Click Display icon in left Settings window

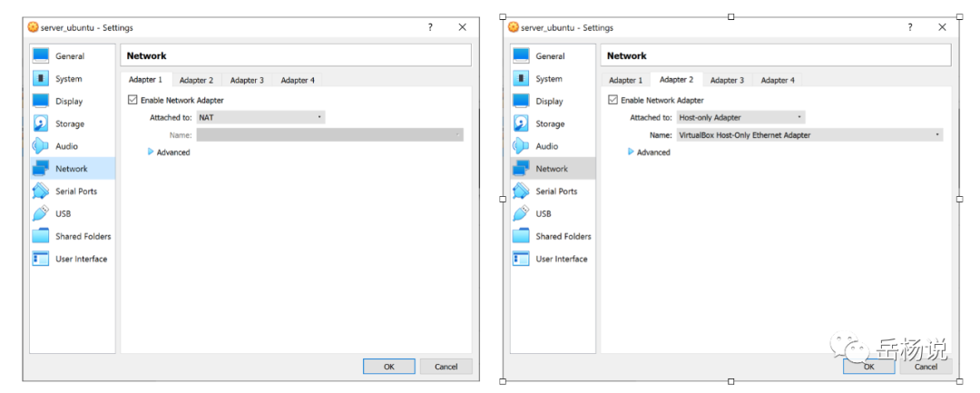(x=41, y=102)
